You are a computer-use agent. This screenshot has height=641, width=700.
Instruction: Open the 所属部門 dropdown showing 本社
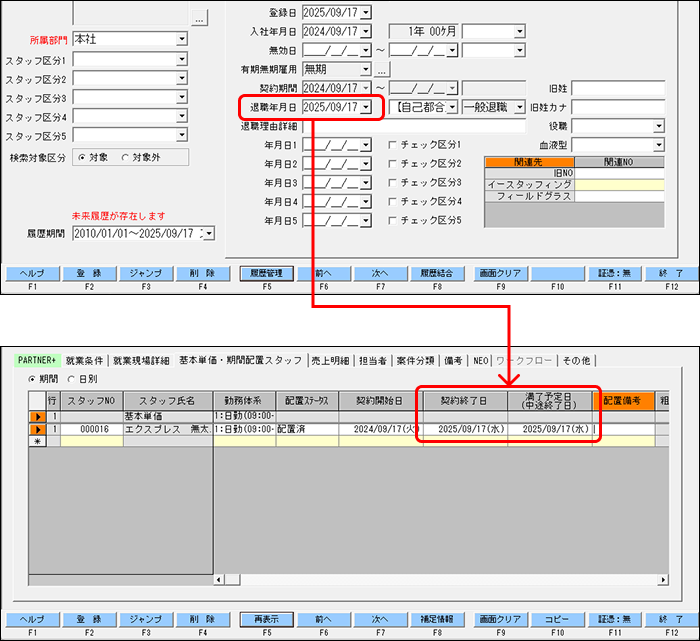click(181, 39)
